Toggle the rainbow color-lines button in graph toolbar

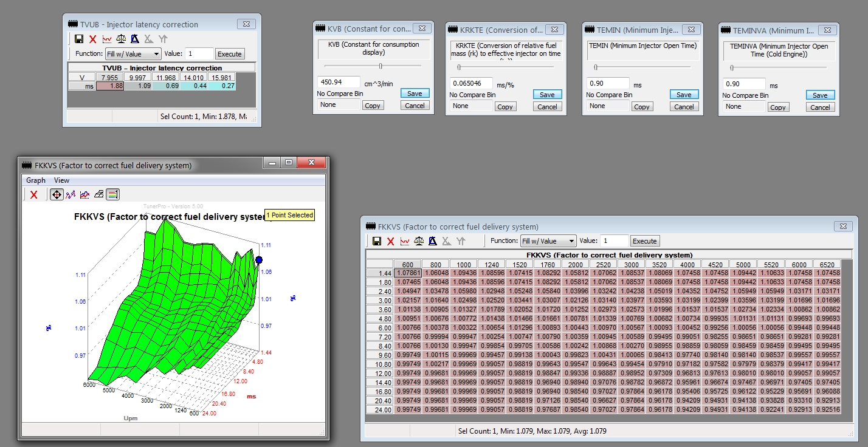point(112,194)
